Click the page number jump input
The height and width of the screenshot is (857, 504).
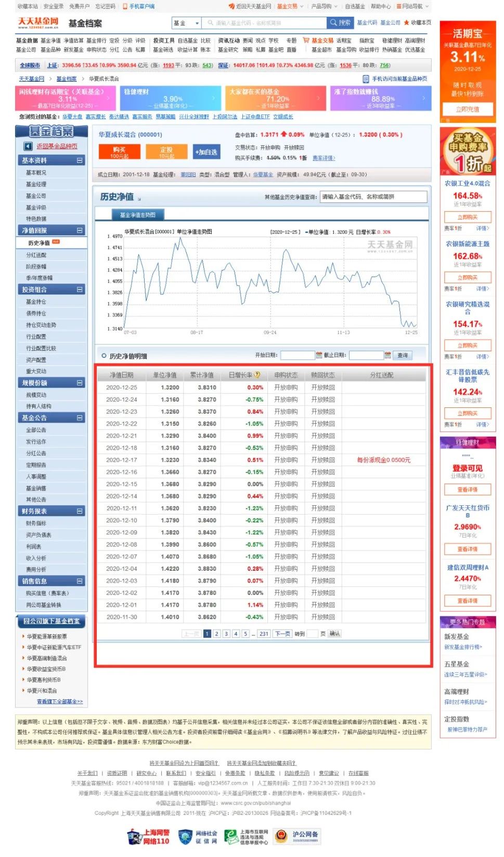[313, 634]
